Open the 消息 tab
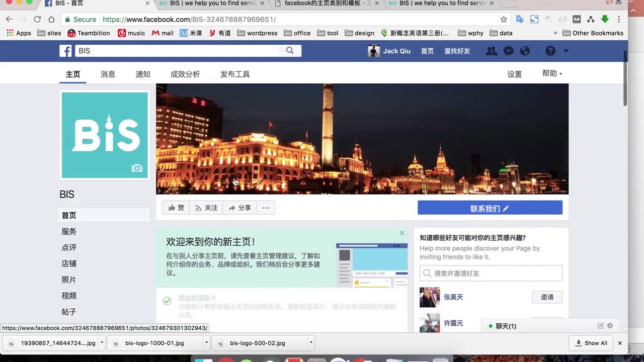 click(x=108, y=74)
